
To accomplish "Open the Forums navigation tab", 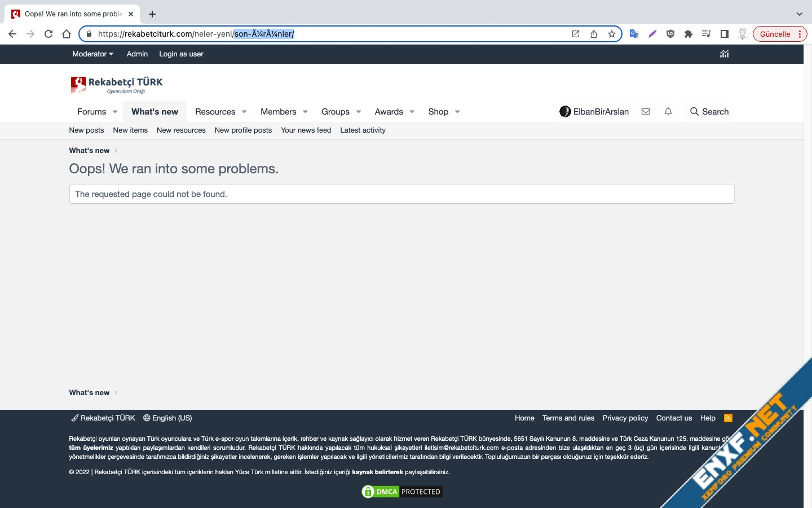I will click(92, 112).
